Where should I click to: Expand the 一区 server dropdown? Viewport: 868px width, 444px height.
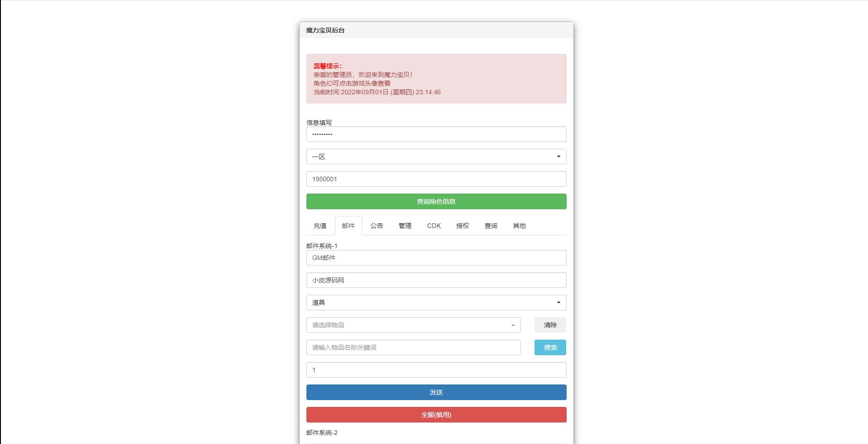point(436,156)
